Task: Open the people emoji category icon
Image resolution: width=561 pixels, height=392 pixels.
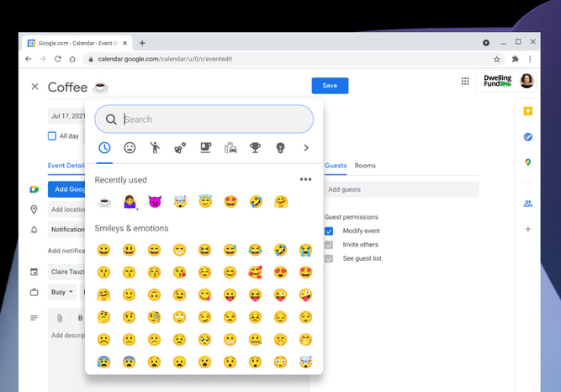Action: click(x=155, y=147)
